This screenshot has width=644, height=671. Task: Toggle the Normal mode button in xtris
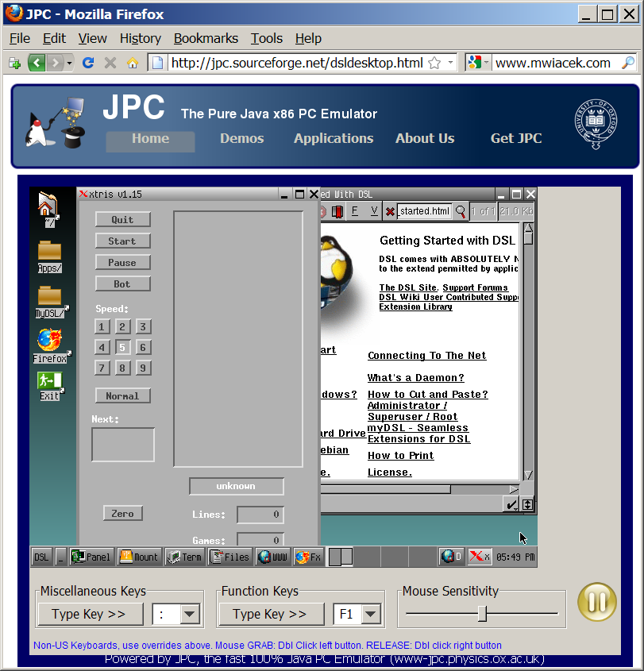(x=122, y=395)
